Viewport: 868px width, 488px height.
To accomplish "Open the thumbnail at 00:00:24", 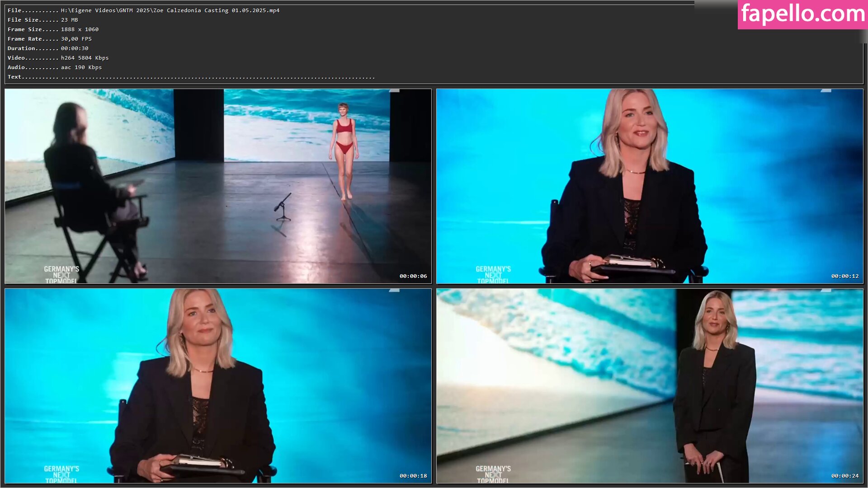I will point(650,386).
